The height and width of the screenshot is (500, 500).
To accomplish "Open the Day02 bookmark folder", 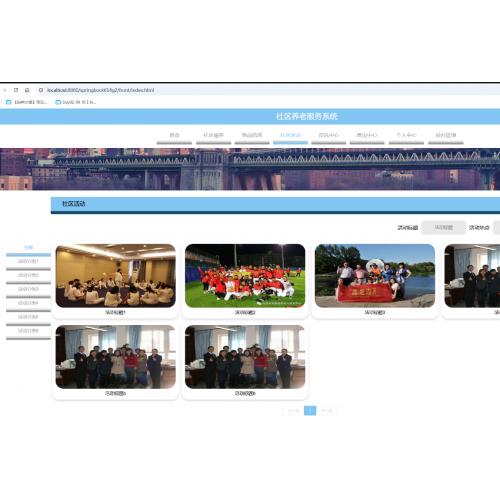I will tap(76, 102).
